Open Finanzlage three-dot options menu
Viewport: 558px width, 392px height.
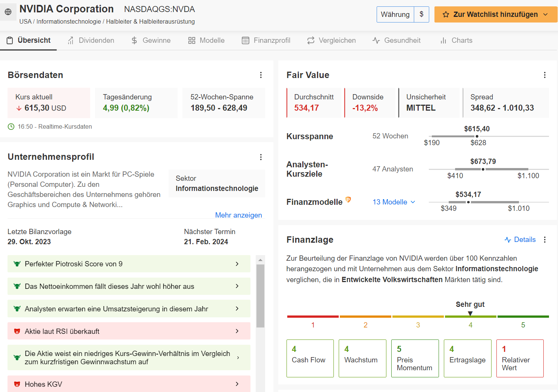point(545,240)
